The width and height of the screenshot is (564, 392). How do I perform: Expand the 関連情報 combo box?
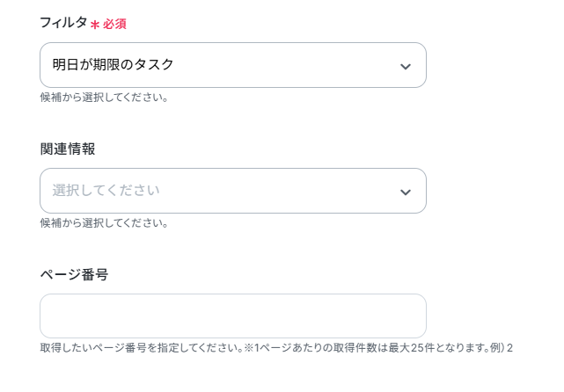coord(232,191)
